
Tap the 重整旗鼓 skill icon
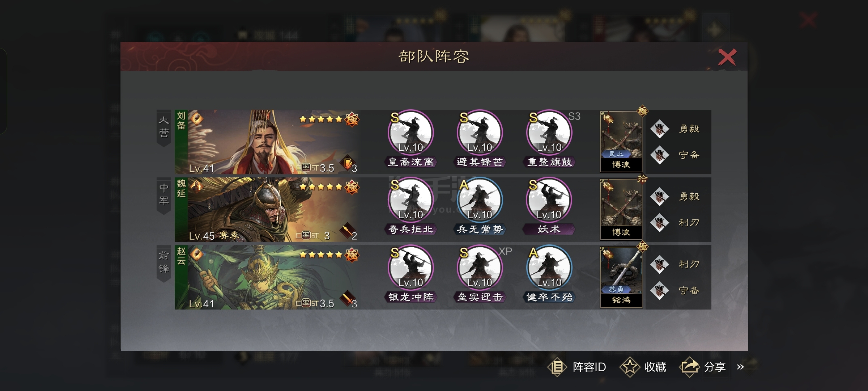pyautogui.click(x=549, y=133)
